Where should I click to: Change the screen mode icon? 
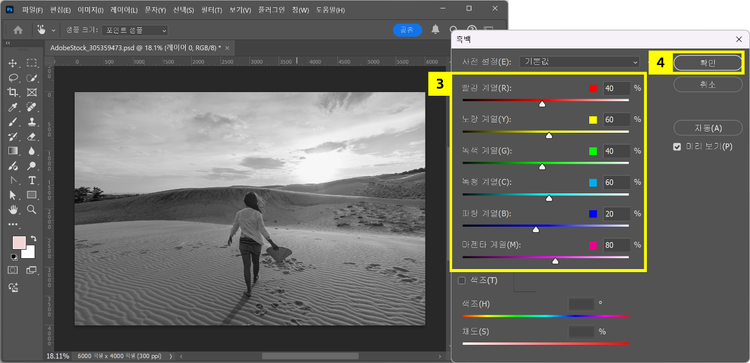(32, 270)
